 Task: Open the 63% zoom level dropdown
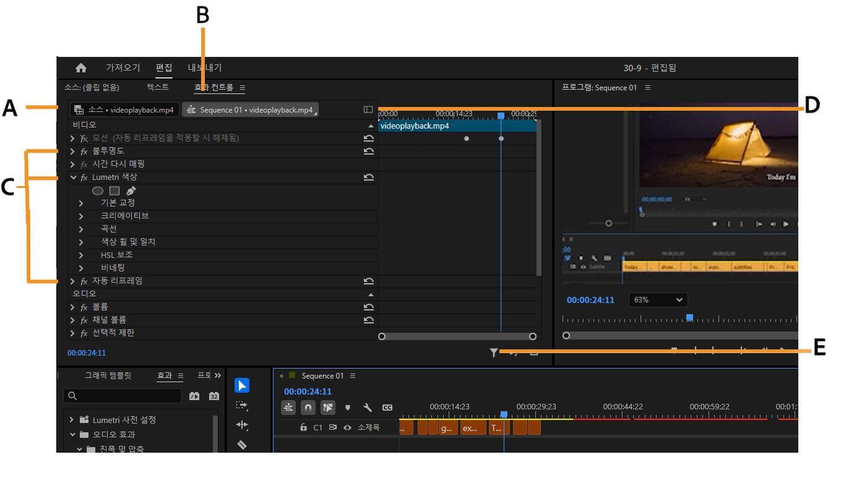click(658, 300)
